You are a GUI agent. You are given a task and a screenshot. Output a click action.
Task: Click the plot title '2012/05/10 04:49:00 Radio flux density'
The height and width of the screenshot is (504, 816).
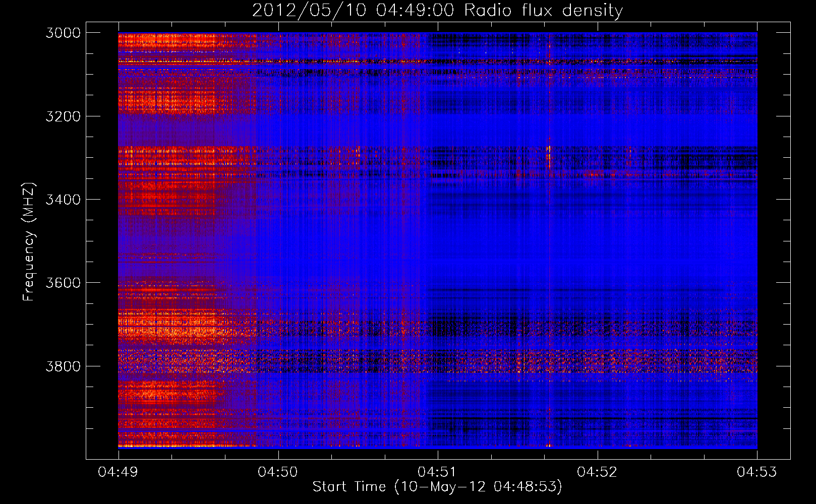tap(437, 10)
